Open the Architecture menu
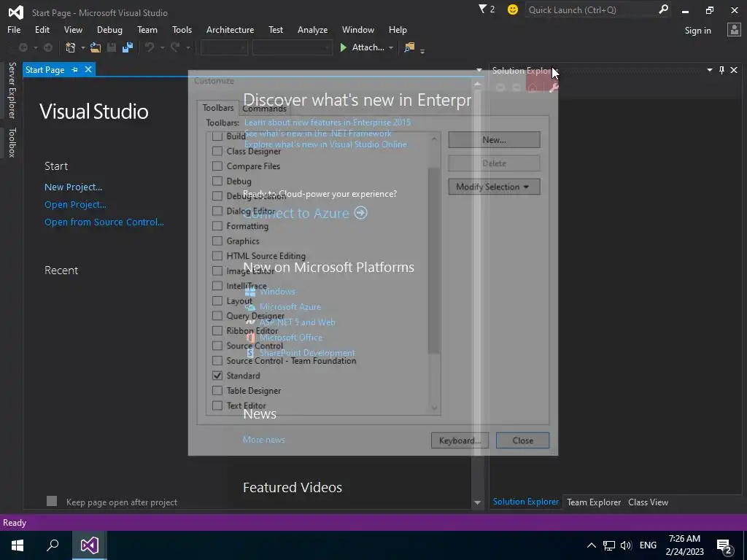Screen dimensions: 747x560 point(230,29)
